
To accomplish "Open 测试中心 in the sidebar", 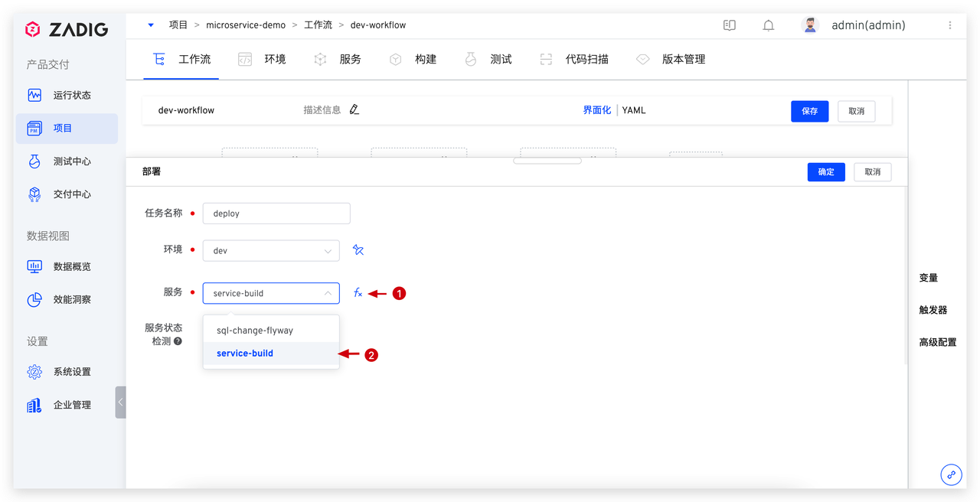I will [x=72, y=161].
